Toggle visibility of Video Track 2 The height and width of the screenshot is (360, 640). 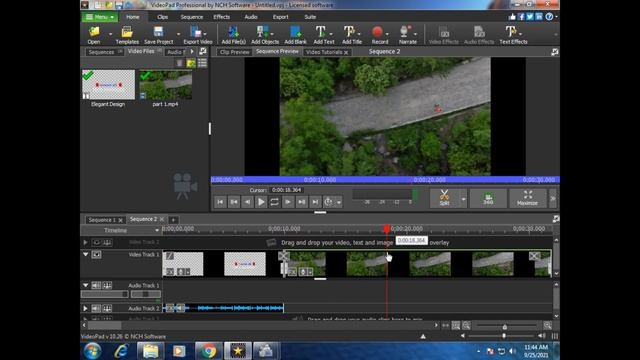pos(96,242)
